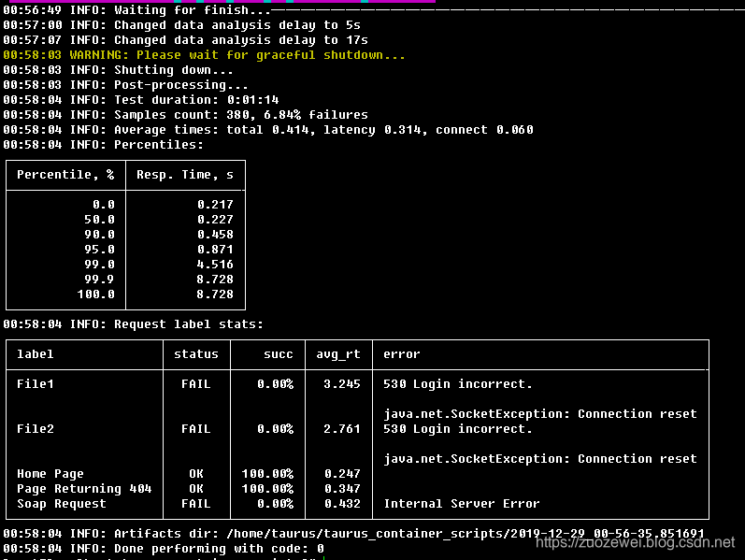Click 'Request label stats:' log line
Viewport: 745px width, 560px height.
pos(133,324)
